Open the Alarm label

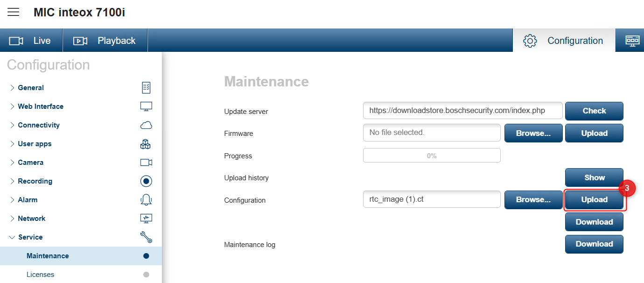(x=28, y=200)
